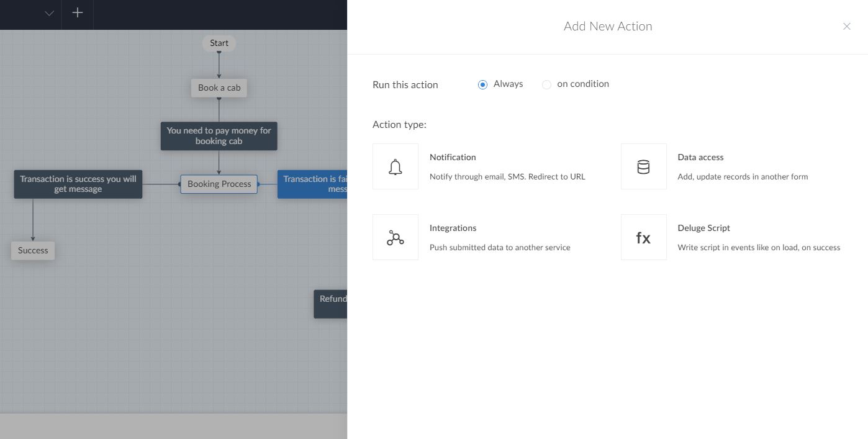Screen dimensions: 868x439
Task: Choose the Integrations connector icon
Action: point(395,237)
